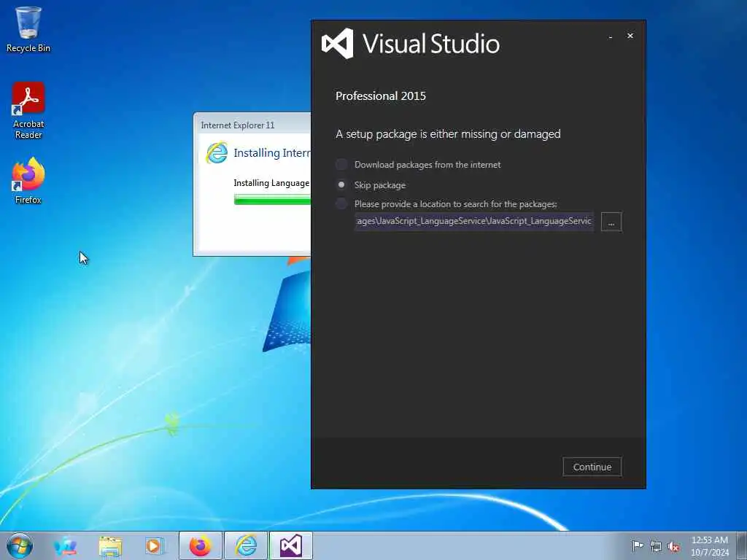Screen dimensions: 747x560
Task: Open the second taskbar icon next to Start
Action: pos(65,546)
